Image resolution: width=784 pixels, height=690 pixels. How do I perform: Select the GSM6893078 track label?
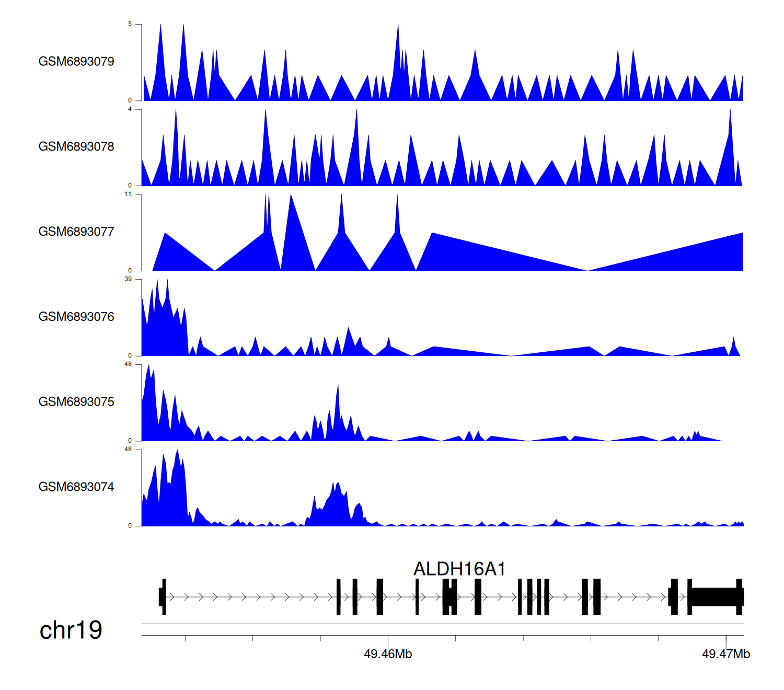point(76,147)
